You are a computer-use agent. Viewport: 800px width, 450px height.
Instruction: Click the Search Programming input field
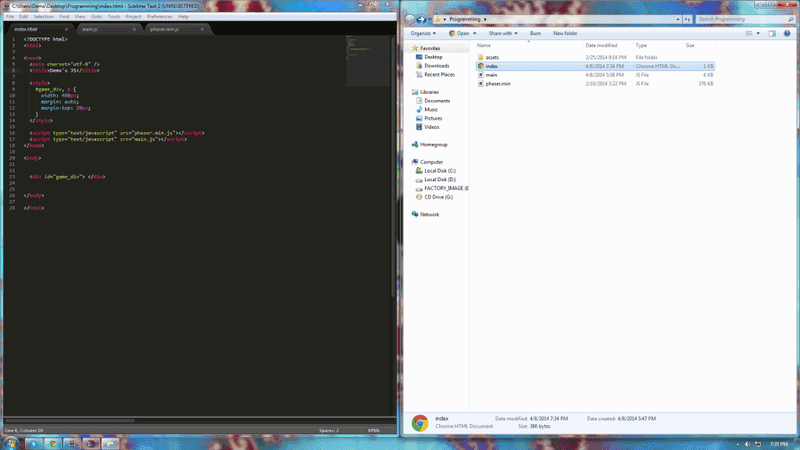tap(740, 19)
